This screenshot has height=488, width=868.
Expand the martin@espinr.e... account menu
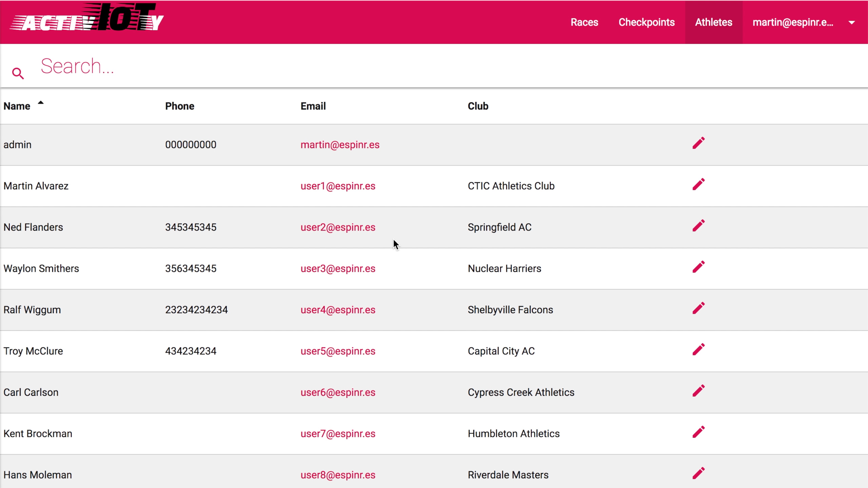click(793, 22)
